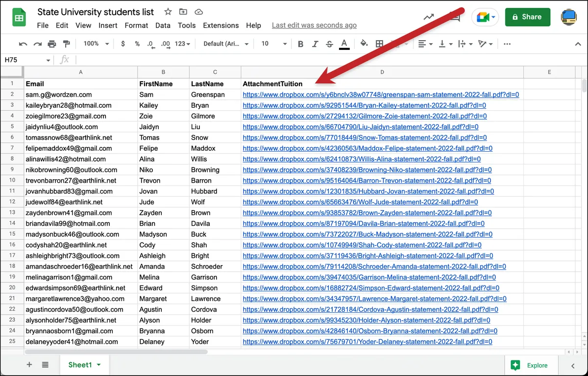Open the Format menu
The image size is (588, 376).
136,25
